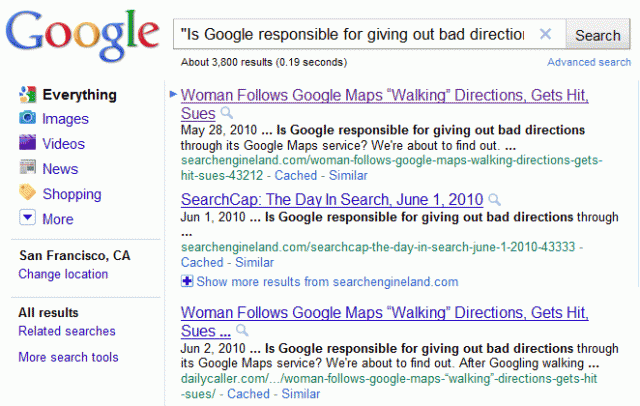Open the Advanced search link

pos(589,62)
